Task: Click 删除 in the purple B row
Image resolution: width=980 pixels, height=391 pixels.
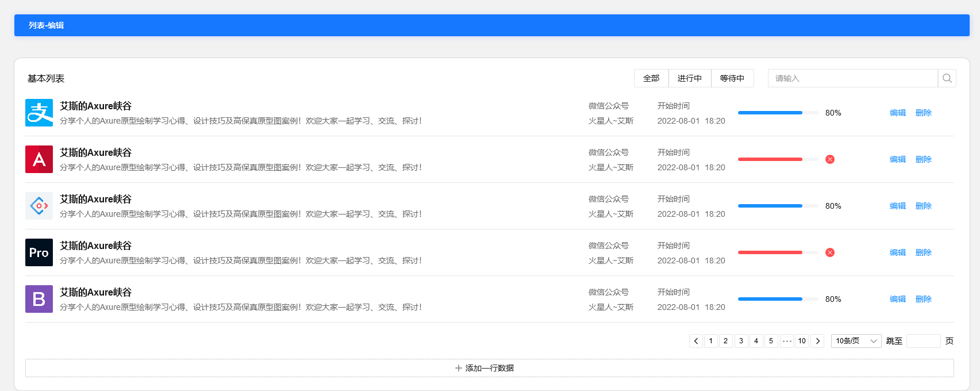Action: (x=924, y=299)
